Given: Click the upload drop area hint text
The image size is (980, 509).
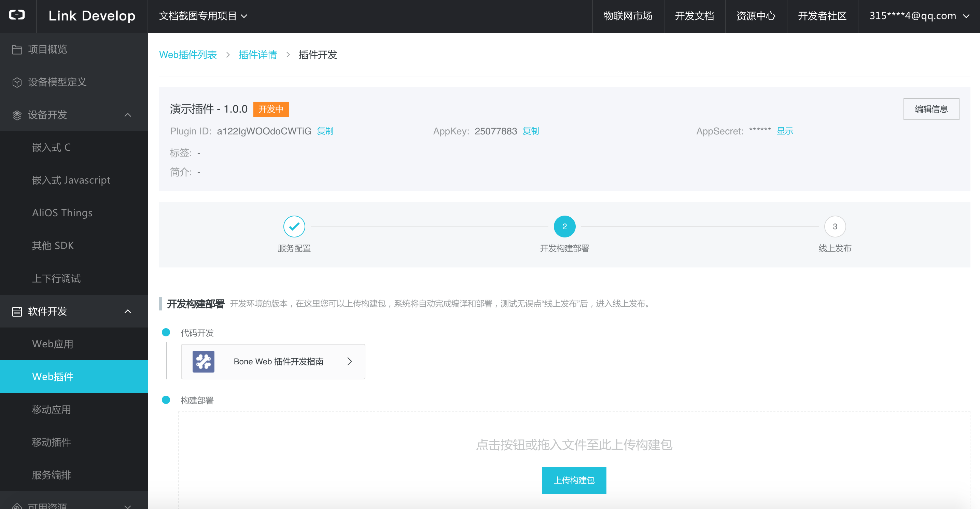Looking at the screenshot, I should 574,445.
